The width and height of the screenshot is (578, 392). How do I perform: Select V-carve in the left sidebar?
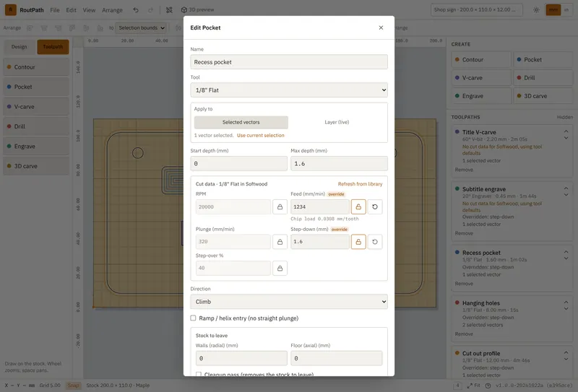[36, 106]
